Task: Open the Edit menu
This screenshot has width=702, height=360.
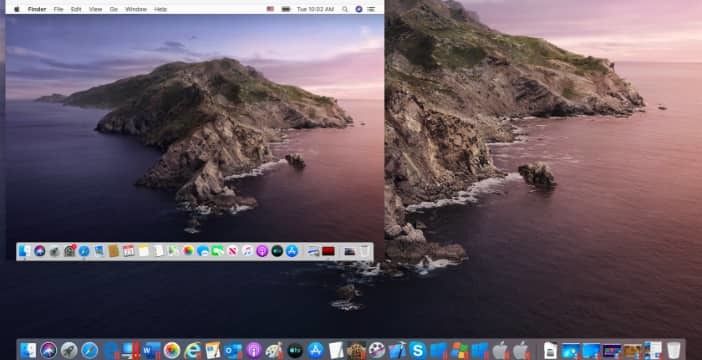Action: pos(76,9)
